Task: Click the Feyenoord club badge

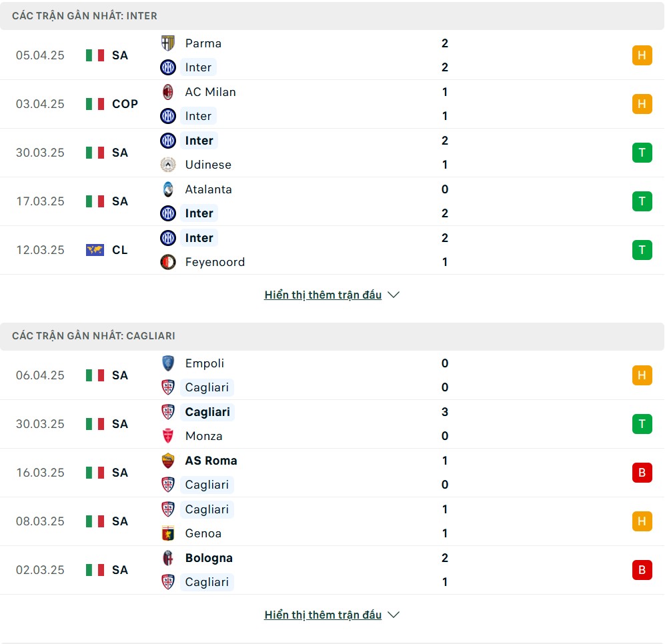Action: pyautogui.click(x=168, y=262)
